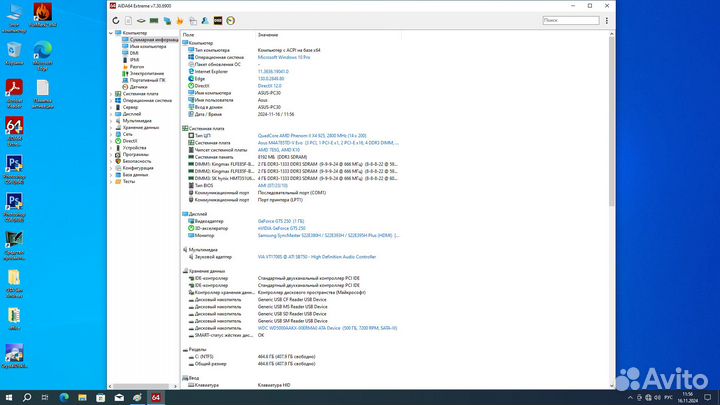Open the DirectX 12.0 link

pyautogui.click(x=270, y=86)
